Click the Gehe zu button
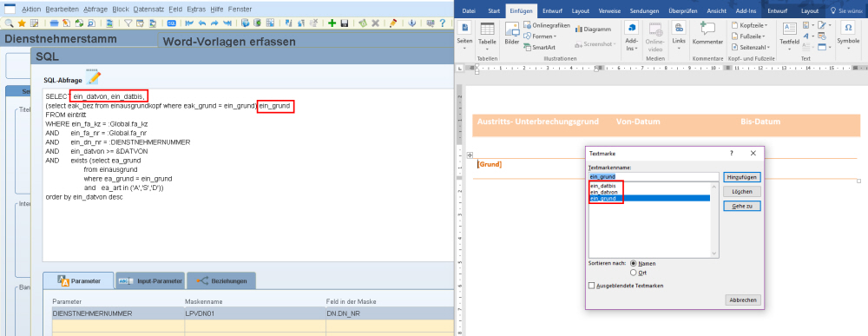 (x=742, y=206)
